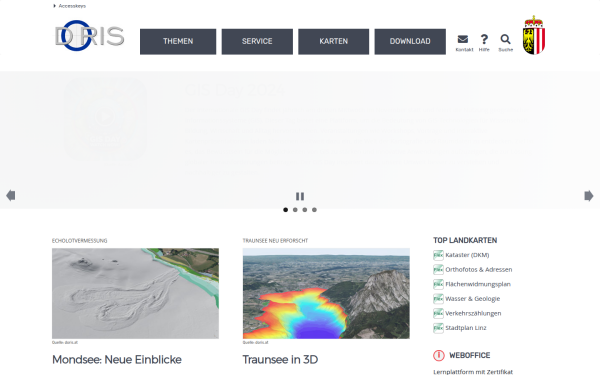600x375 pixels.
Task: Select the first slideshow dot
Action: coord(285,210)
